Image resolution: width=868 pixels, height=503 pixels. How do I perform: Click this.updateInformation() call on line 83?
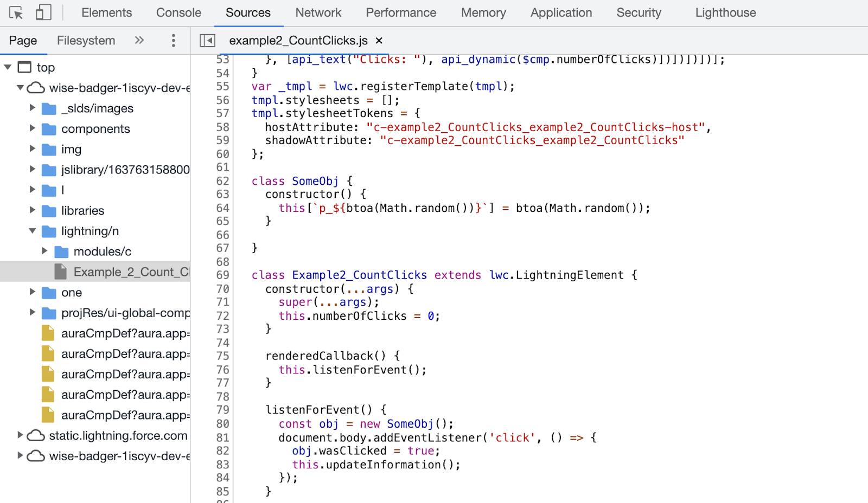click(376, 465)
